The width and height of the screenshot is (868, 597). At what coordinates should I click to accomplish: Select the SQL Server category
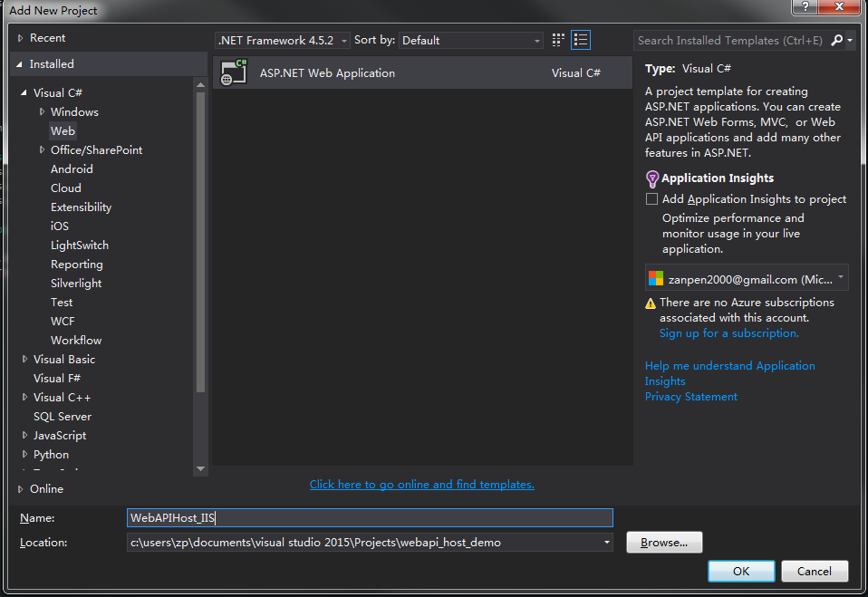62,417
